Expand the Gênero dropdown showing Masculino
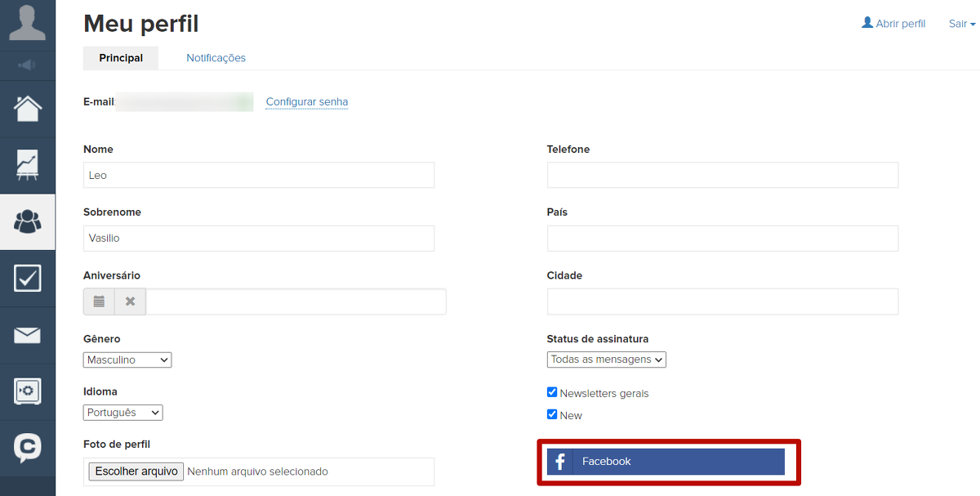Image resolution: width=980 pixels, height=496 pixels. [x=127, y=360]
